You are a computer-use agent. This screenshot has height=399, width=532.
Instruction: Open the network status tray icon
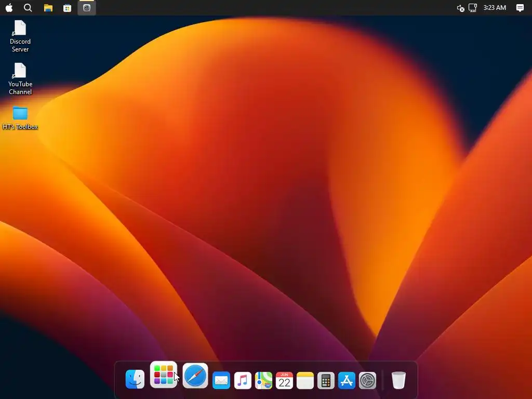[x=473, y=7]
